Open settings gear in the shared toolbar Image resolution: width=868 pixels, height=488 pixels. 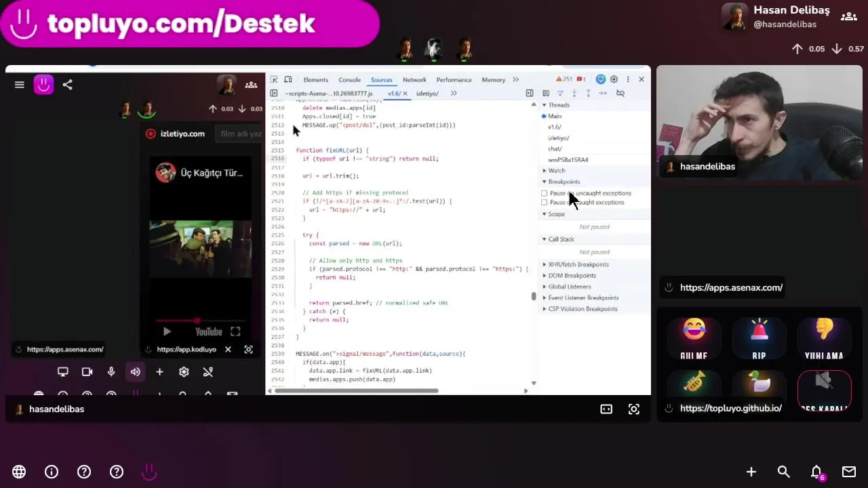[x=184, y=371]
